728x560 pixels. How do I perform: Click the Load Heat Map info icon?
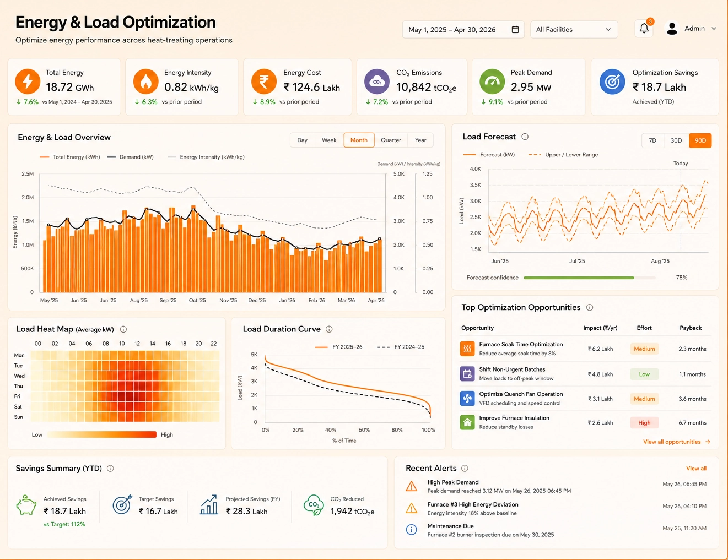click(x=123, y=329)
